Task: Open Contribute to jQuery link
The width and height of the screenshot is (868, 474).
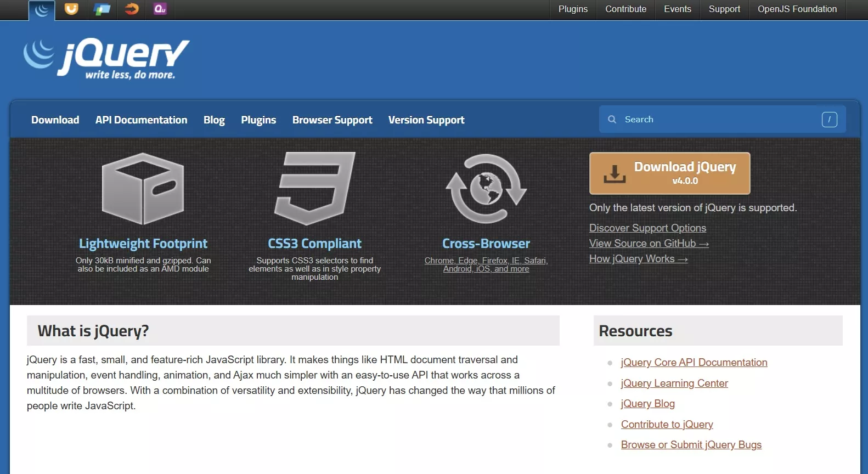Action: click(x=667, y=425)
